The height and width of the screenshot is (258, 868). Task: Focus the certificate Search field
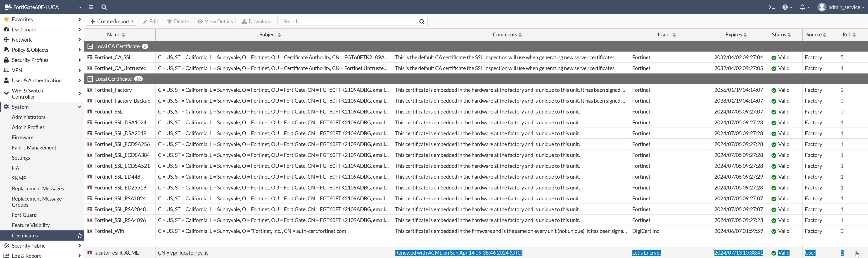(x=349, y=21)
